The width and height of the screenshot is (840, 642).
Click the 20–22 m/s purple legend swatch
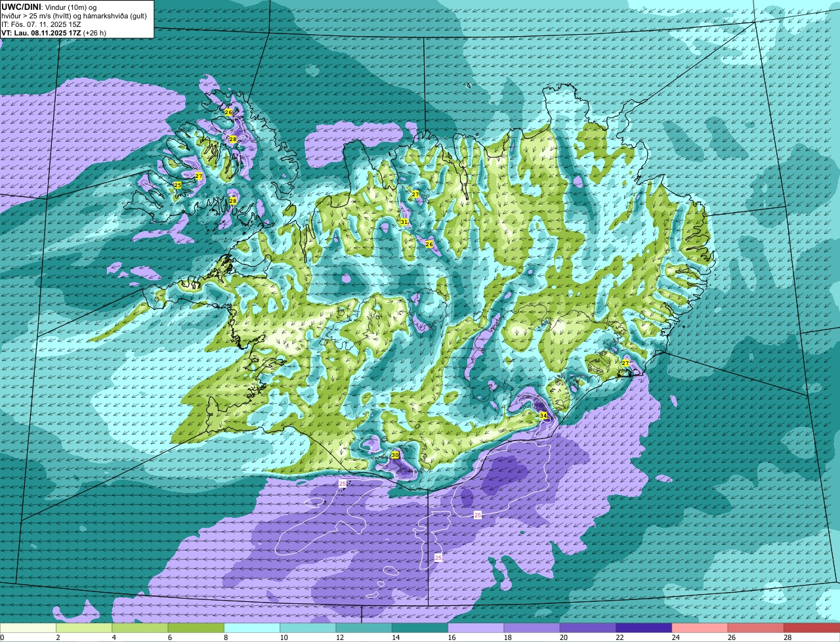click(x=588, y=628)
